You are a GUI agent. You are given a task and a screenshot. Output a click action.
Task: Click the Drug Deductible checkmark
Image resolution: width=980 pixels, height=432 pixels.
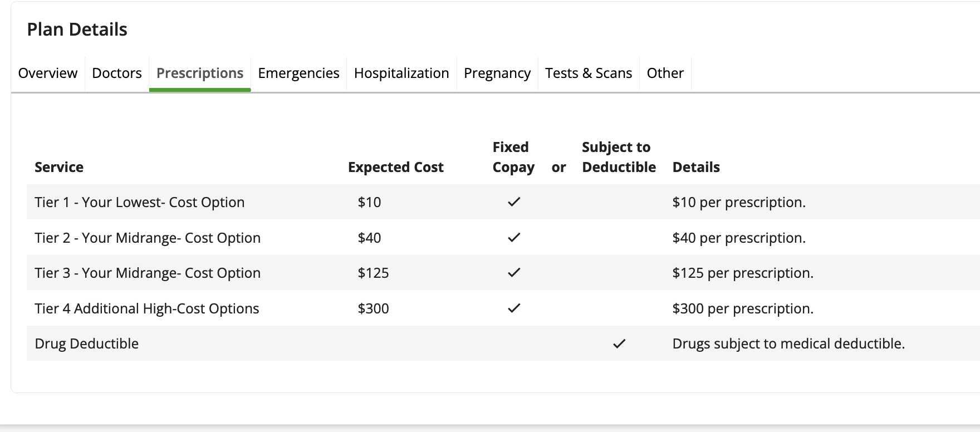(x=619, y=344)
